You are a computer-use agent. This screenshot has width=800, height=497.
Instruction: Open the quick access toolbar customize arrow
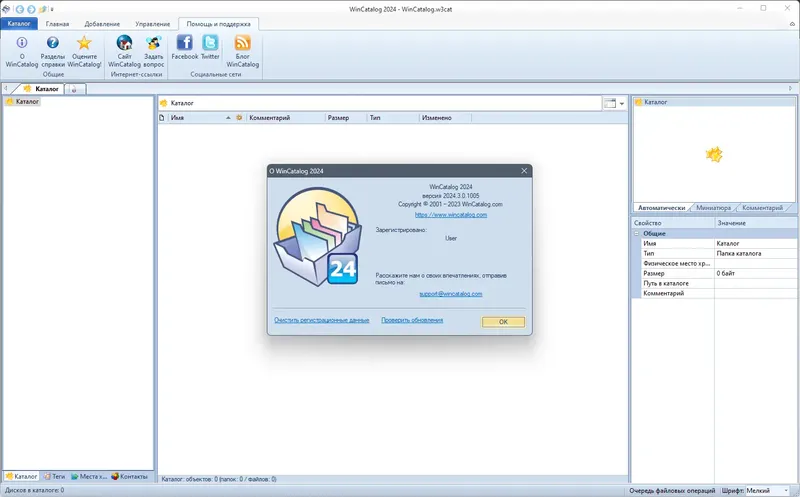pos(52,10)
